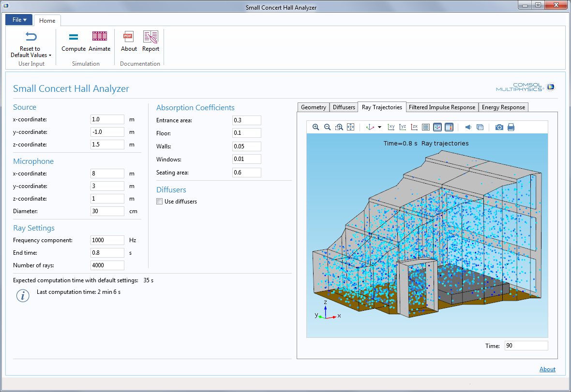This screenshot has height=392, width=571.
Task: Click the Animate filmstrip button
Action: coord(99,42)
